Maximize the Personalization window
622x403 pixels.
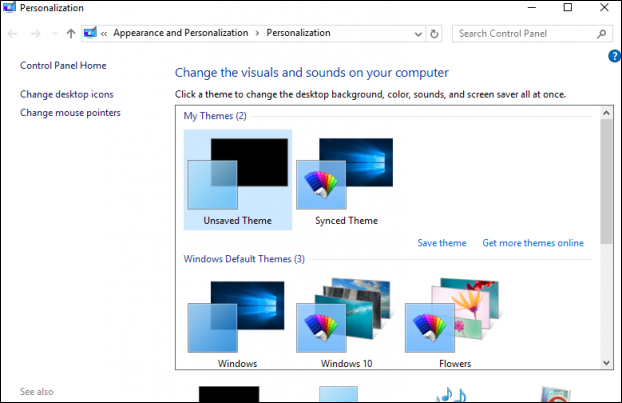click(568, 7)
